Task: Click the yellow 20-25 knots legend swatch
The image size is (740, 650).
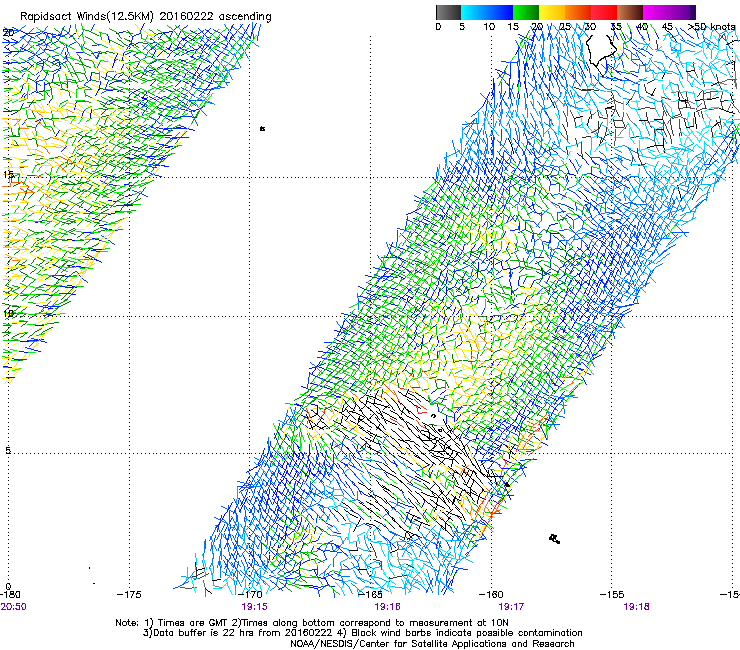Action: 552,12
